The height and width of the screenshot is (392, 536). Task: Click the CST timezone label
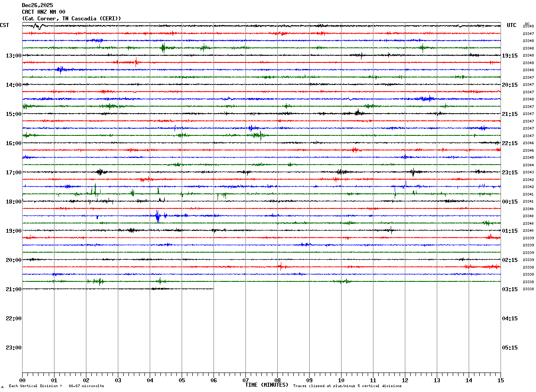(4, 25)
